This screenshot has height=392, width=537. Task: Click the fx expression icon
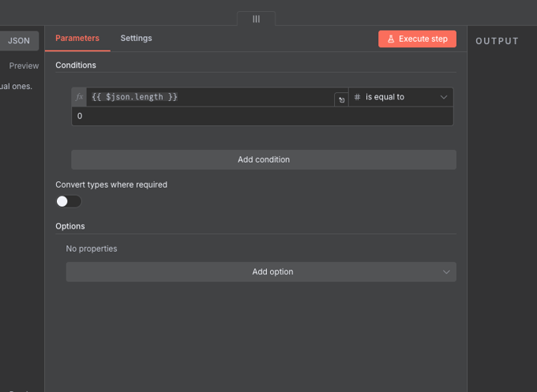click(79, 97)
